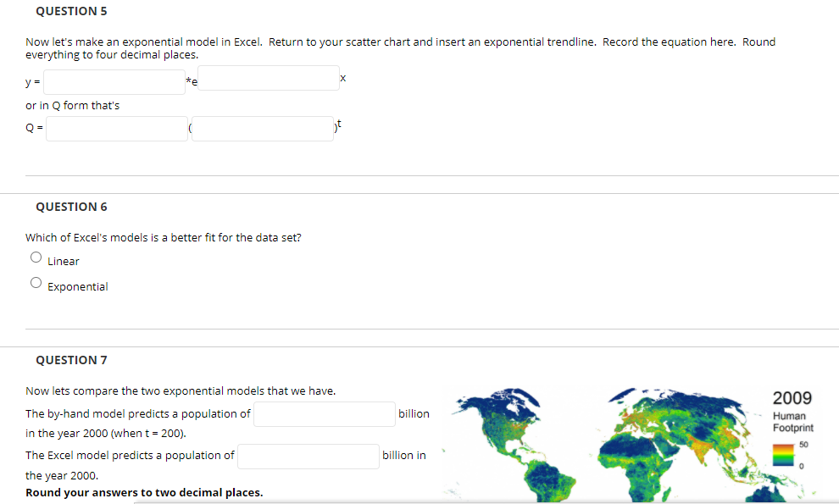Click the "or in Q form that's" text
This screenshot has width=839, height=504.
click(73, 105)
